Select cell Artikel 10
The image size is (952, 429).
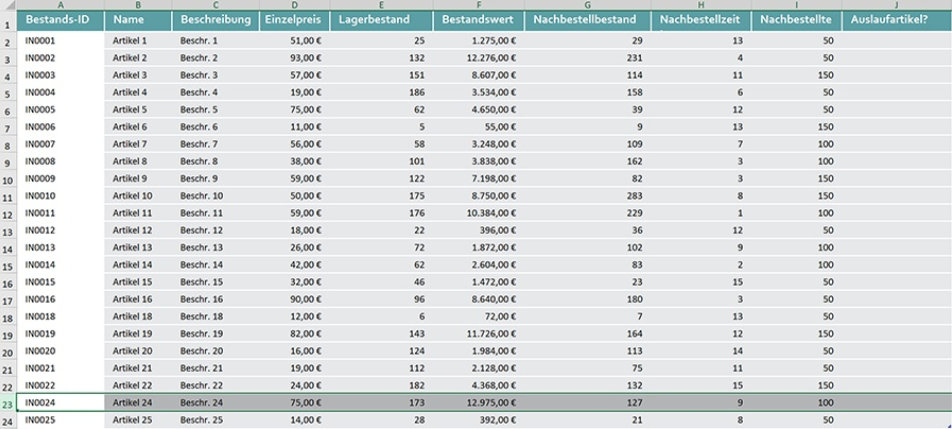(138, 196)
